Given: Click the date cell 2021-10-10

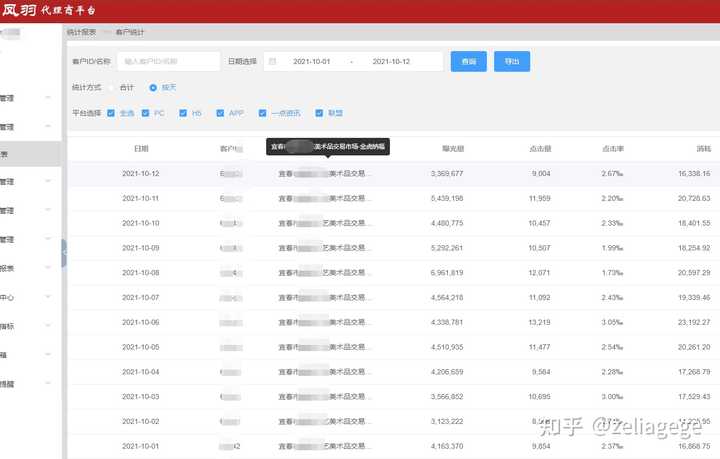Looking at the screenshot, I should (x=141, y=223).
